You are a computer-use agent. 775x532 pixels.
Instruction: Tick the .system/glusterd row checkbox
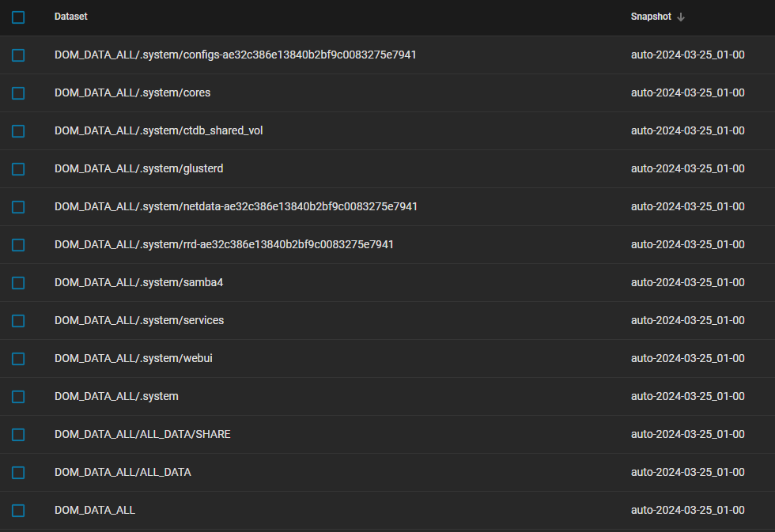[18, 169]
